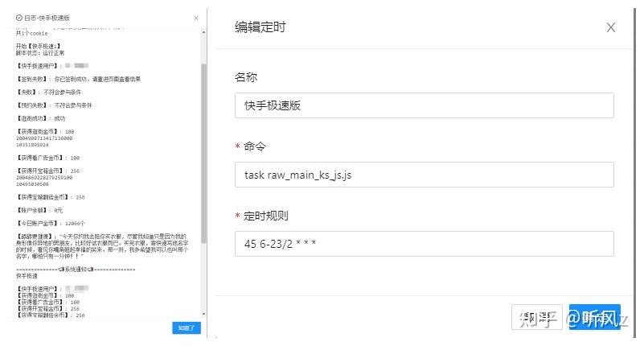Focus the 名称 field containing 快手极速版
This screenshot has height=346, width=644.
tap(424, 105)
